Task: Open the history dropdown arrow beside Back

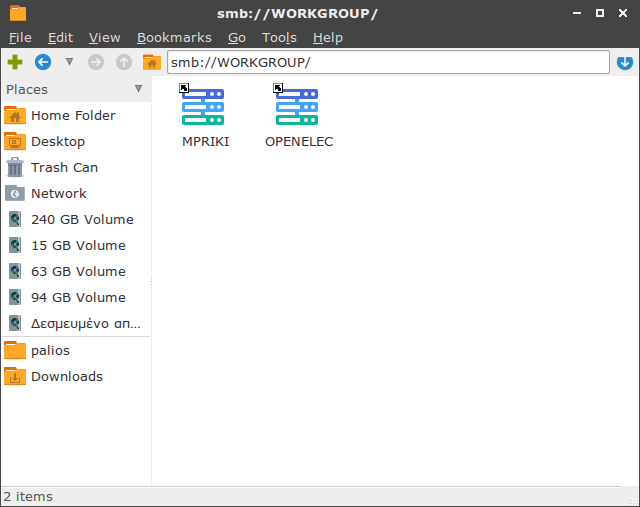Action: [69, 62]
